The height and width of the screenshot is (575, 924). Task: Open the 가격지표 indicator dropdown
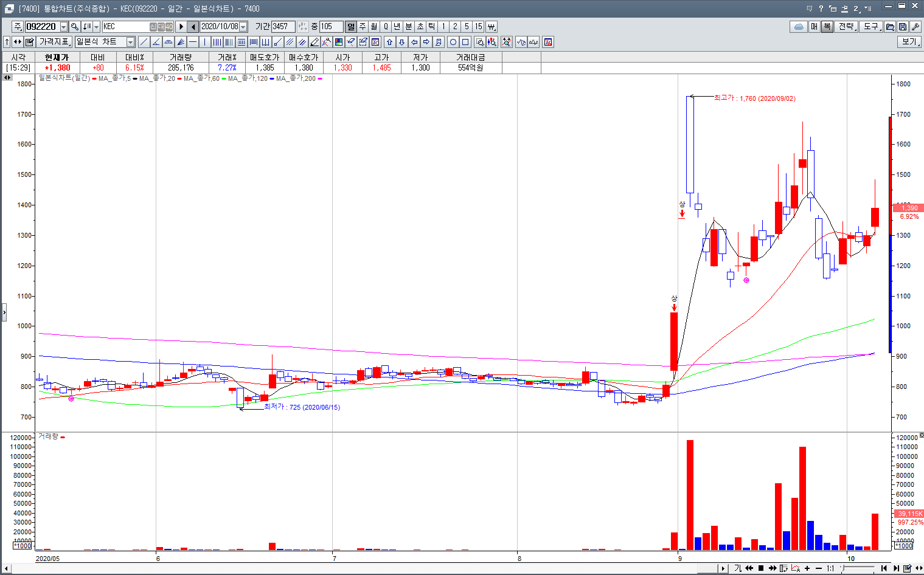[x=54, y=42]
